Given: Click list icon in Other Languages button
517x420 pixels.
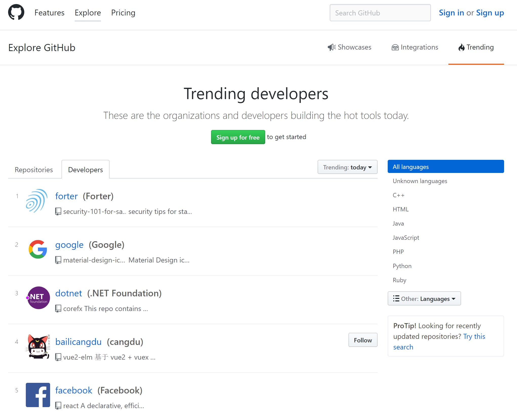Looking at the screenshot, I should [x=396, y=299].
